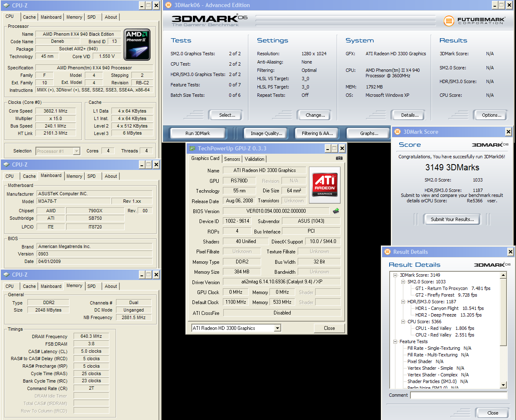
Task: Switch to the Sensors tab in GPU-Z
Action: 232,159
